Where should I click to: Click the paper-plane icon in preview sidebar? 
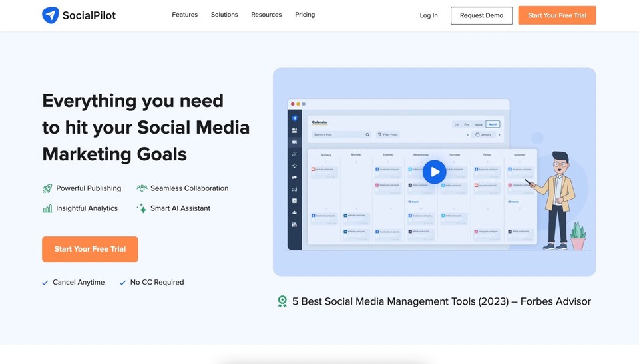[x=294, y=118]
